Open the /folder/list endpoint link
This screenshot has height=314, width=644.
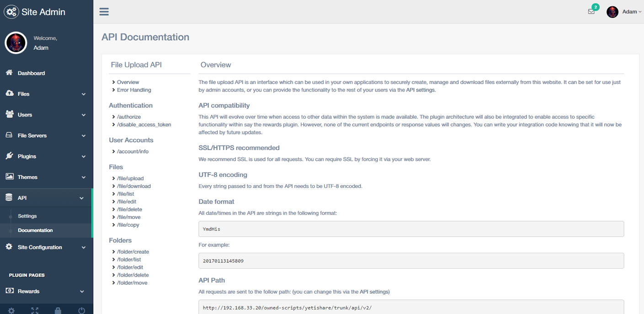(129, 260)
